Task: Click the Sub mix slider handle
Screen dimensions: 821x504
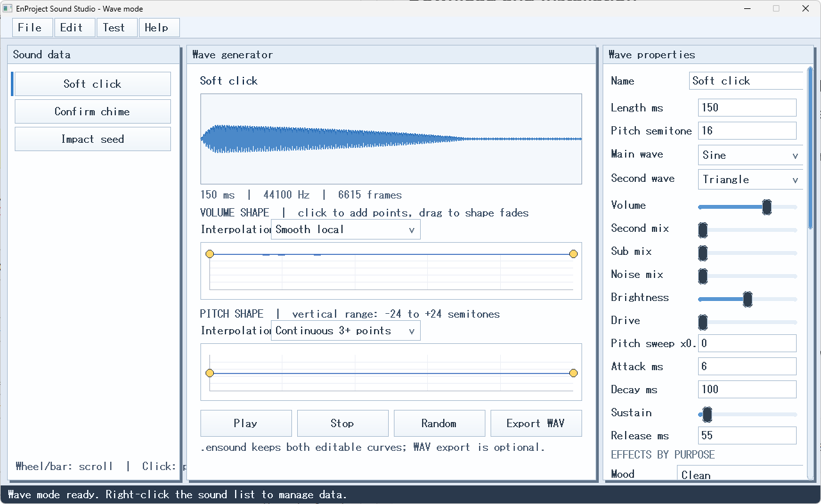Action: pyautogui.click(x=703, y=253)
